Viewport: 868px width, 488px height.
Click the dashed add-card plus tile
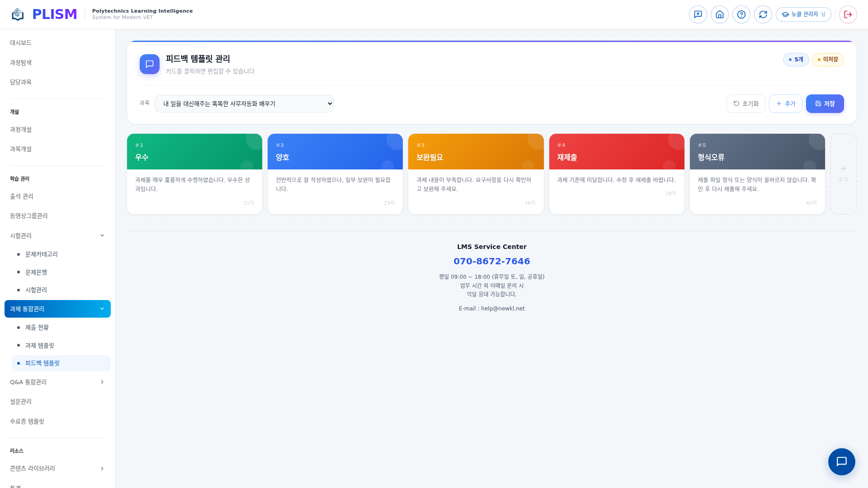(843, 174)
